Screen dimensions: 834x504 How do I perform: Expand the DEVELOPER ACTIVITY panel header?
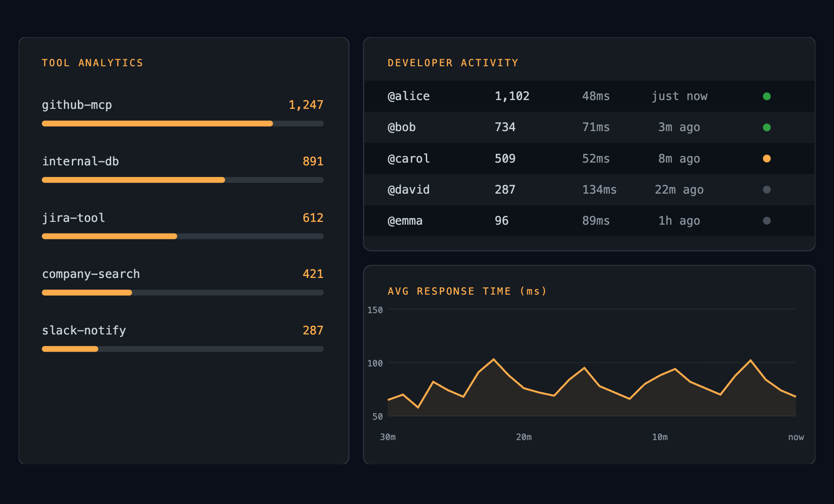[x=453, y=63]
